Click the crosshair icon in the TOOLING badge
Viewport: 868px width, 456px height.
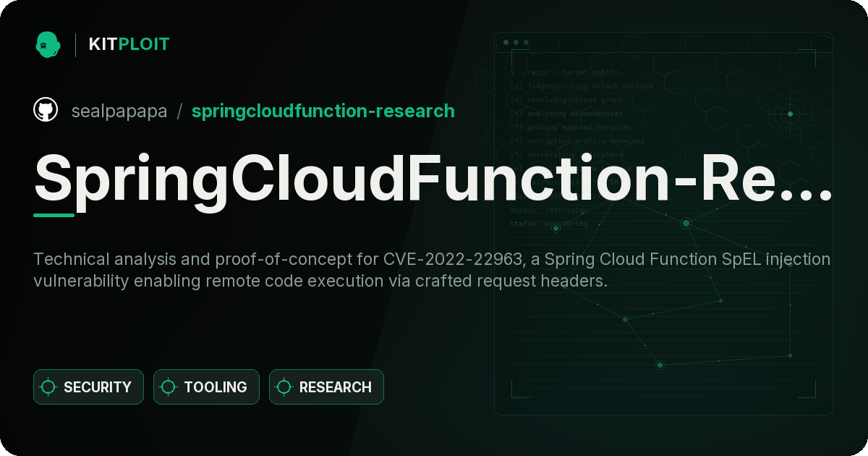click(169, 387)
